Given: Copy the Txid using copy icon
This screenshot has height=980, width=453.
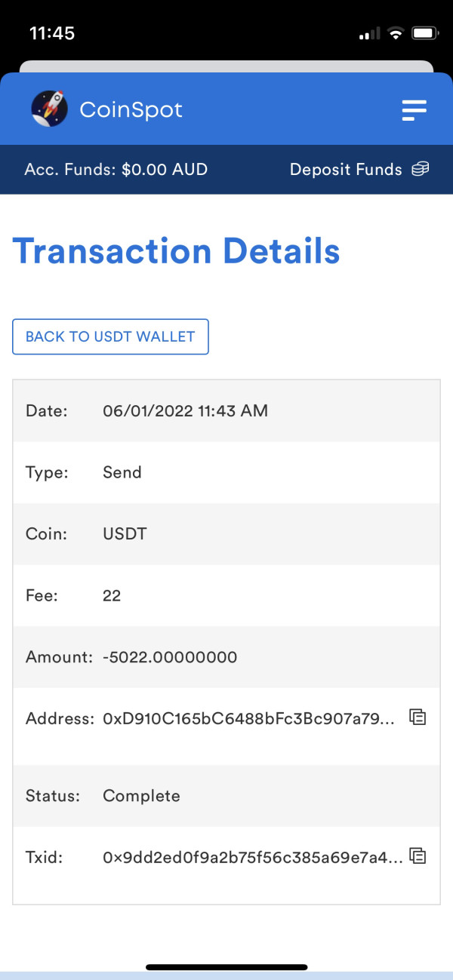Looking at the screenshot, I should [x=418, y=856].
